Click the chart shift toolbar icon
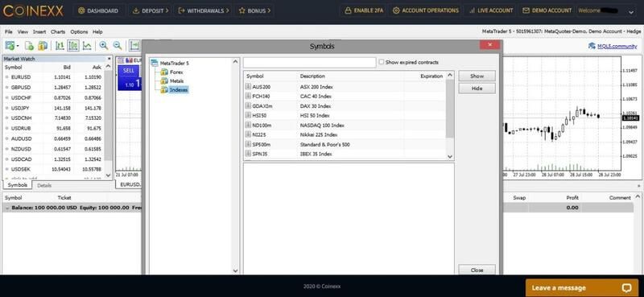Viewport: 644px width, 297px height. pyautogui.click(x=134, y=46)
